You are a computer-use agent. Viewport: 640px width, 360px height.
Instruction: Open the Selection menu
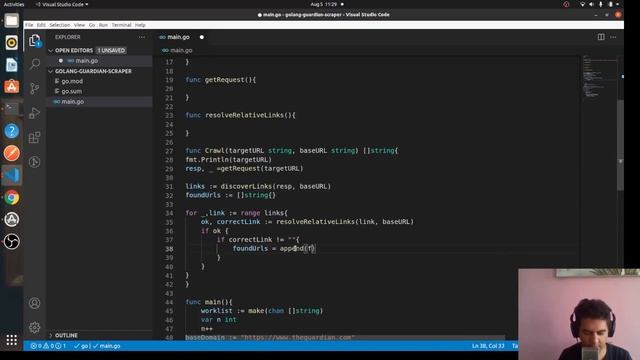[x=60, y=25]
